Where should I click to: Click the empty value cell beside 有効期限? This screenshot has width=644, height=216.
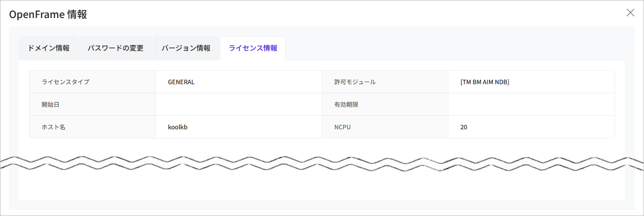click(x=530, y=105)
